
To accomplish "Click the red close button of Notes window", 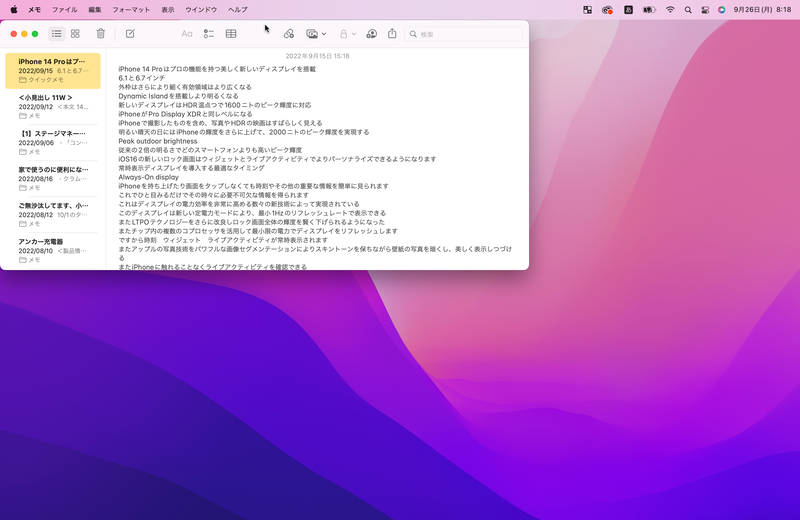I will [14, 34].
